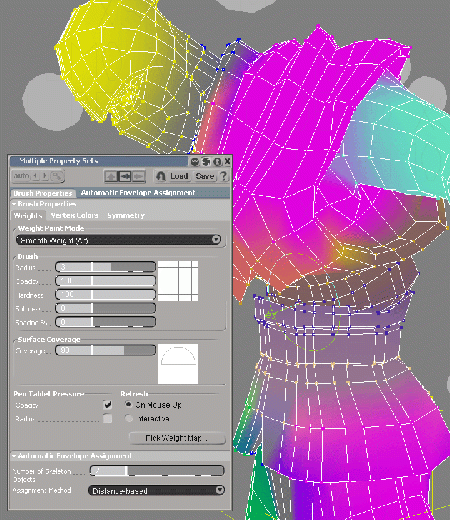Open the Assignment Method dropdown

point(156,490)
